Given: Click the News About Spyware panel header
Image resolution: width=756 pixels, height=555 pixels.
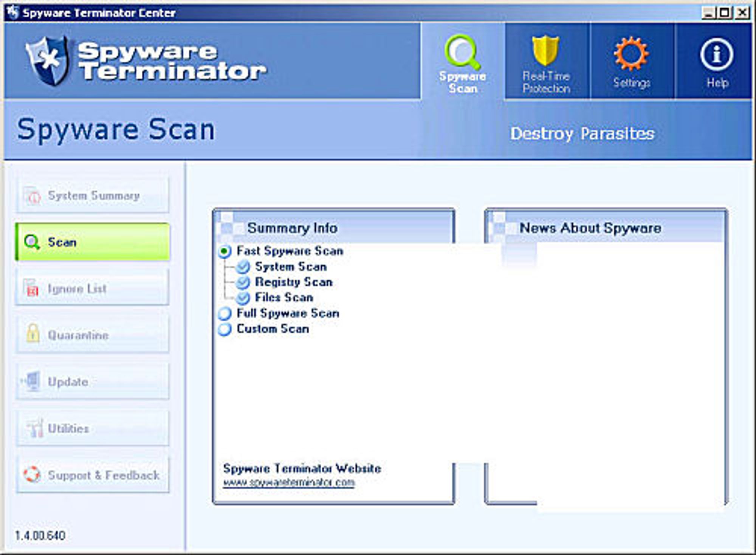Looking at the screenshot, I should (x=606, y=228).
